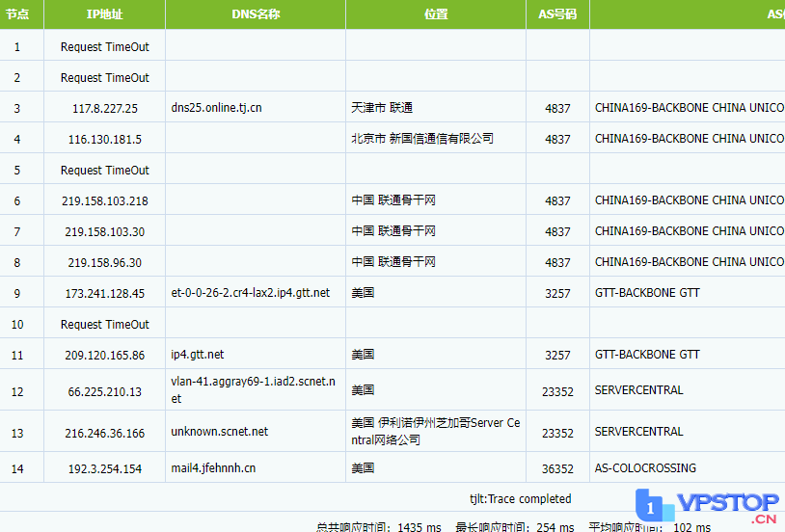Click 美国 伊利诺伊州芝加哥Server Central location

[436, 432]
